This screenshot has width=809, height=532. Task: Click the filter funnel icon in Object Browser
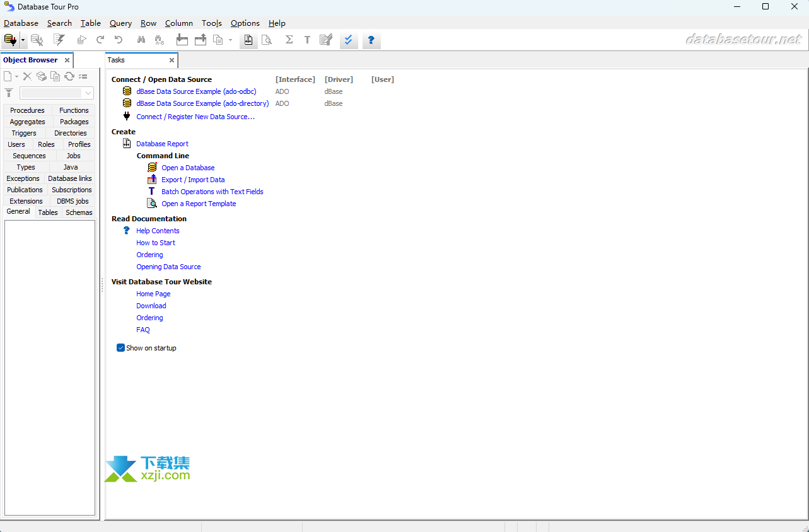pos(9,93)
